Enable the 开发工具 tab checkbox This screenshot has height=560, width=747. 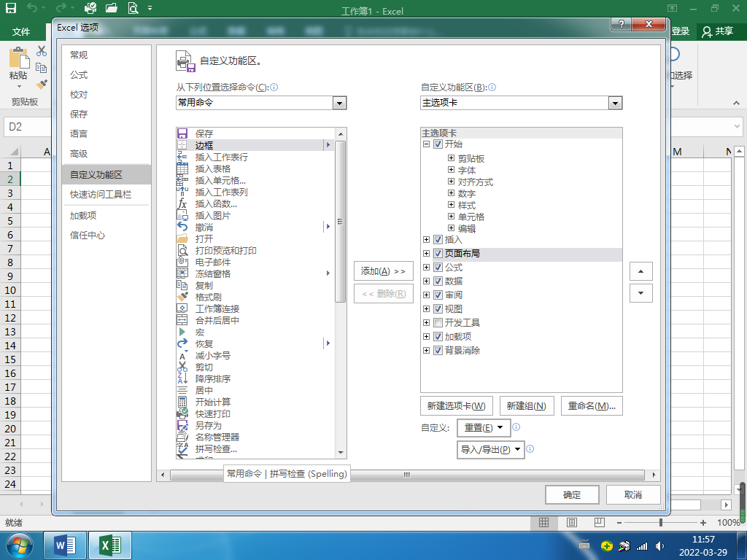(438, 323)
